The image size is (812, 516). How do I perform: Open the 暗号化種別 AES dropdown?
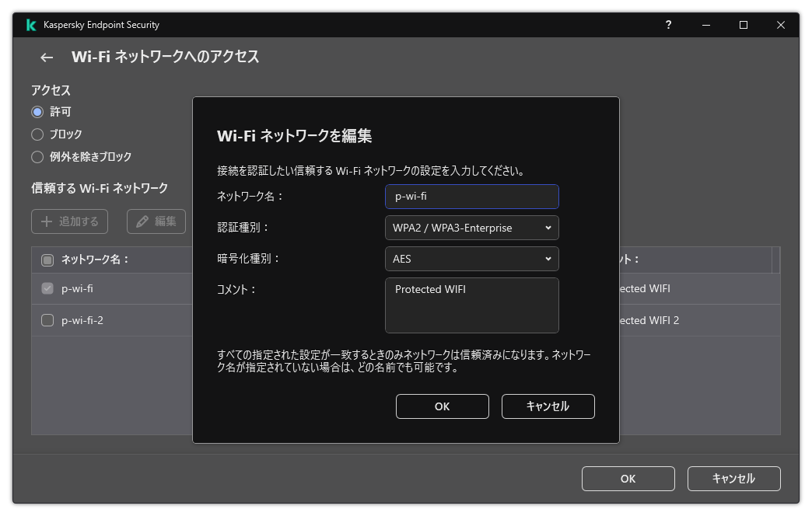click(472, 259)
